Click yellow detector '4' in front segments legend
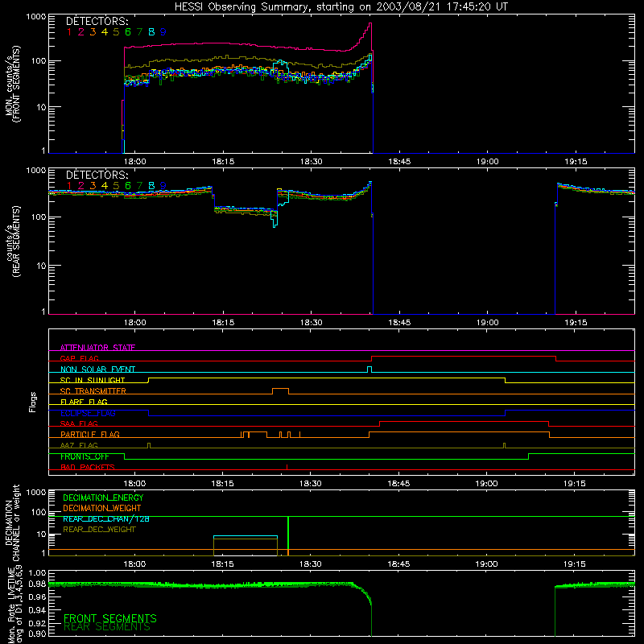 [x=105, y=32]
